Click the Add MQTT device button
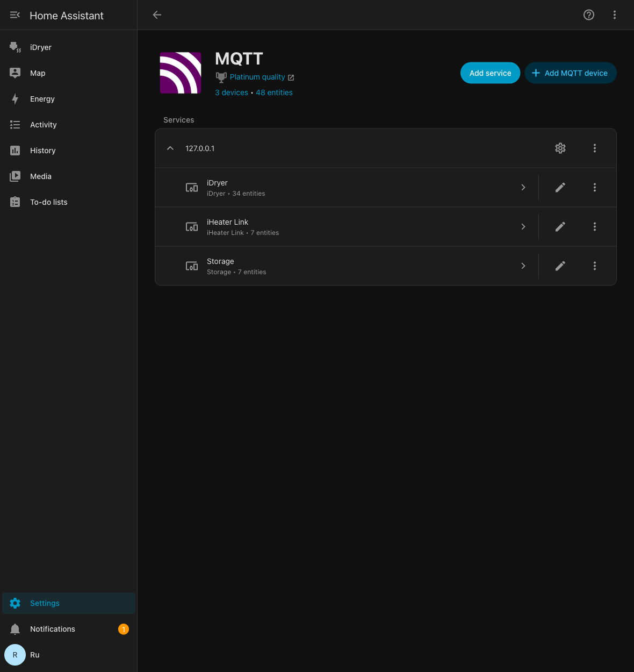 (x=571, y=73)
